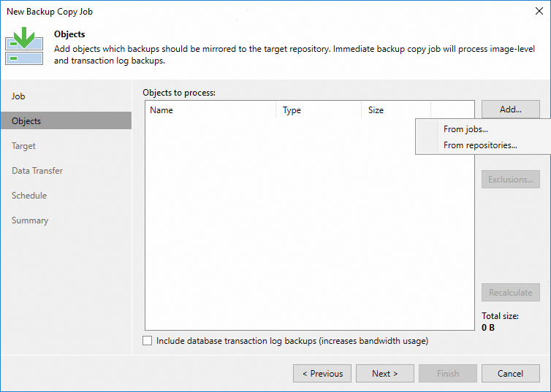The height and width of the screenshot is (392, 551).
Task: Click the Exclusions... button
Action: coord(510,180)
